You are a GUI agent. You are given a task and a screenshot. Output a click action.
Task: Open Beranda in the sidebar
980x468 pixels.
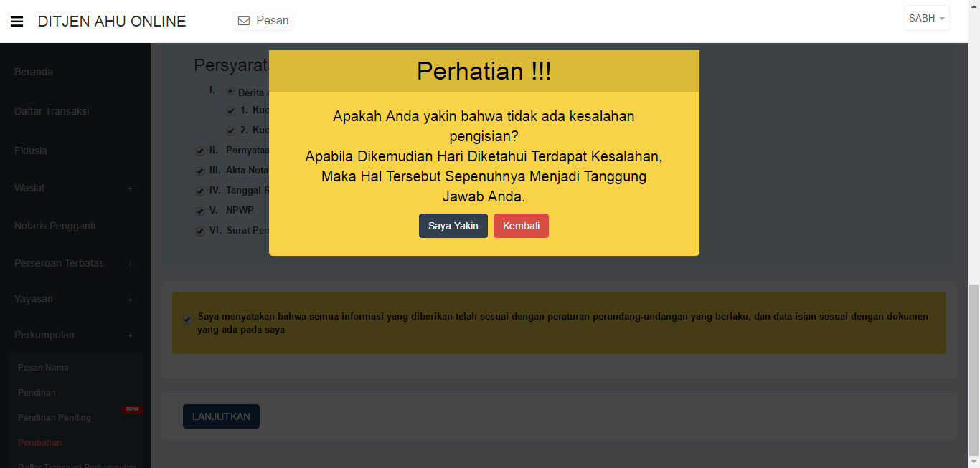[x=34, y=72]
